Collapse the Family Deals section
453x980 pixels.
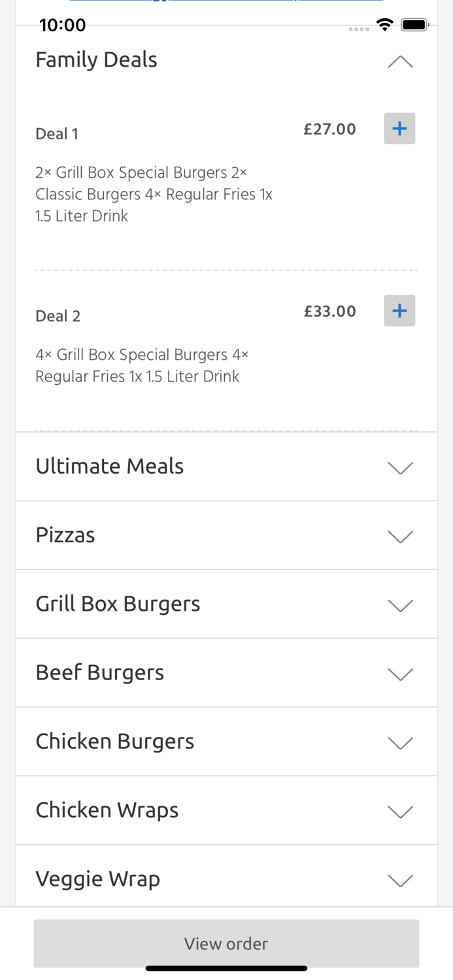(x=400, y=62)
